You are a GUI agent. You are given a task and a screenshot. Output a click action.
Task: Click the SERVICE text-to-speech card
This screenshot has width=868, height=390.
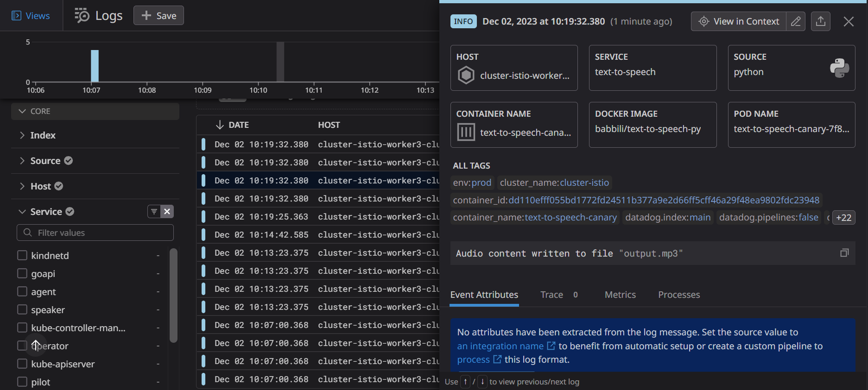click(x=653, y=68)
